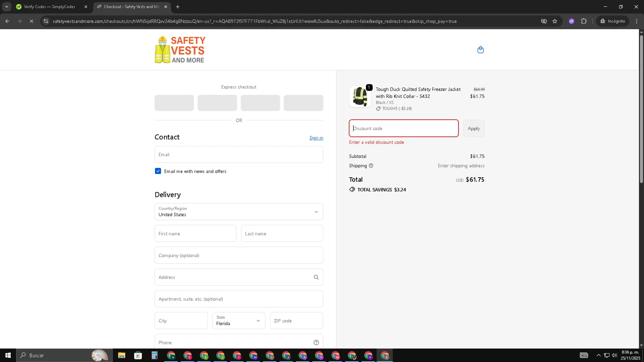Focus the Discount code input field
644x362 pixels.
[x=404, y=128]
